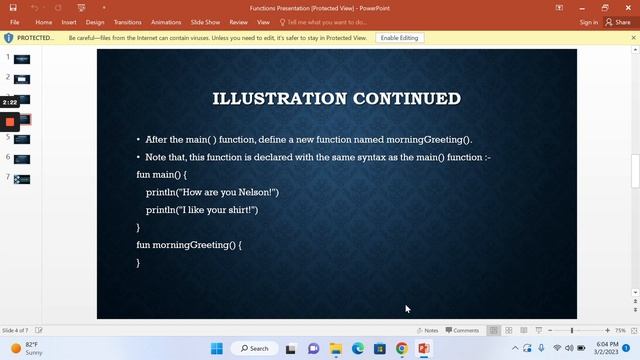Select slide 5 thumbnail
The height and width of the screenshot is (360, 640).
[22, 139]
